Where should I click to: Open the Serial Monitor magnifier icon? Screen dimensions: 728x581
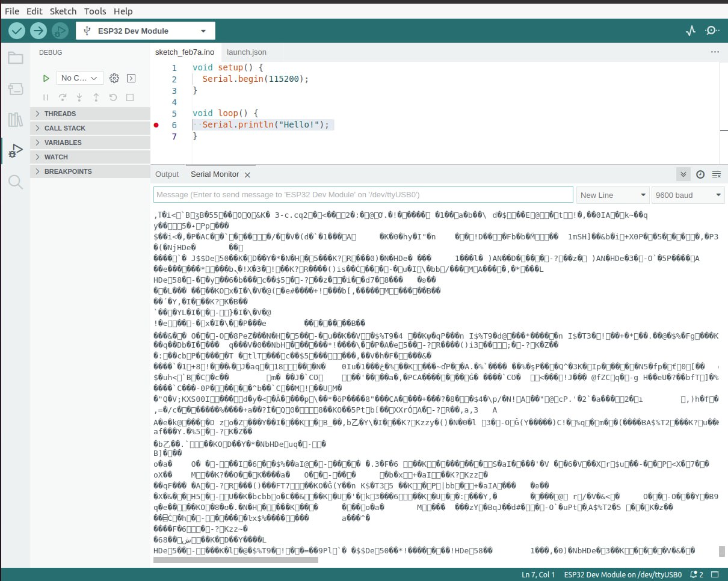point(712,31)
